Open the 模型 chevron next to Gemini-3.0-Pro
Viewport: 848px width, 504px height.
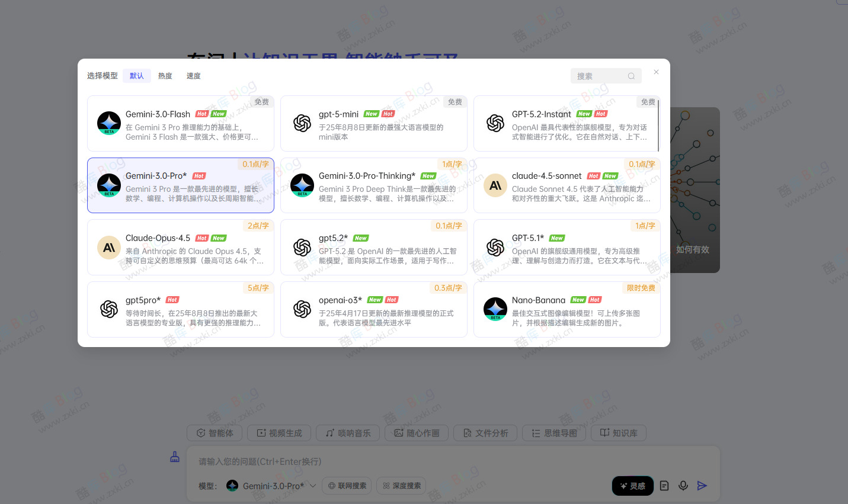[x=312, y=485]
